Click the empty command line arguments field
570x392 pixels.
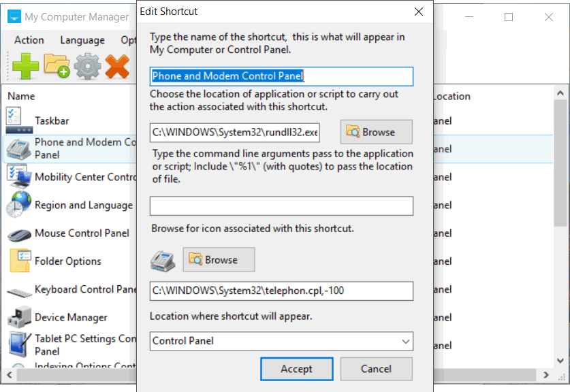coord(281,206)
